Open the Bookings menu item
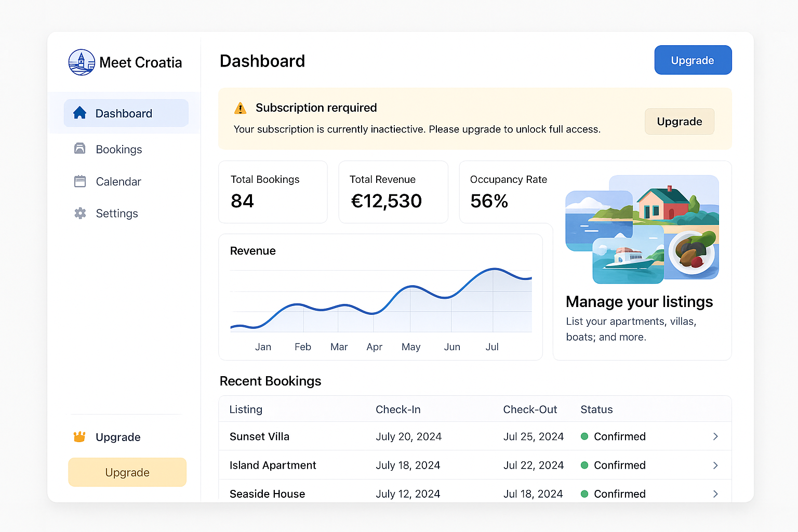The image size is (798, 532). [x=118, y=150]
